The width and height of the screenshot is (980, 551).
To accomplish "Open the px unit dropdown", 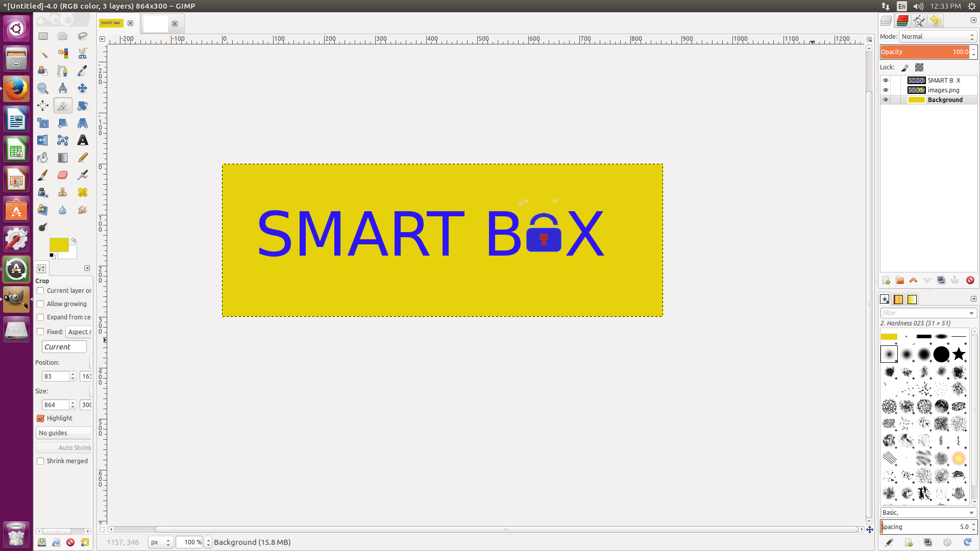I will click(x=161, y=542).
